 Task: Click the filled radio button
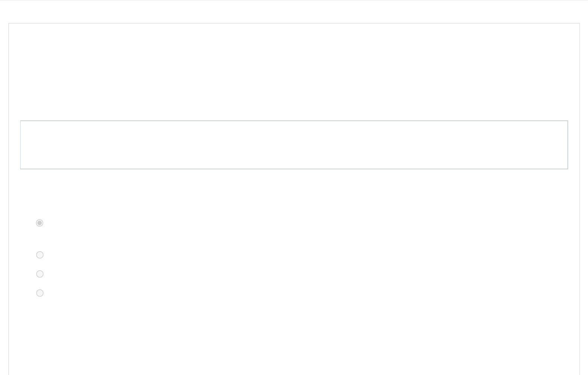40,223
